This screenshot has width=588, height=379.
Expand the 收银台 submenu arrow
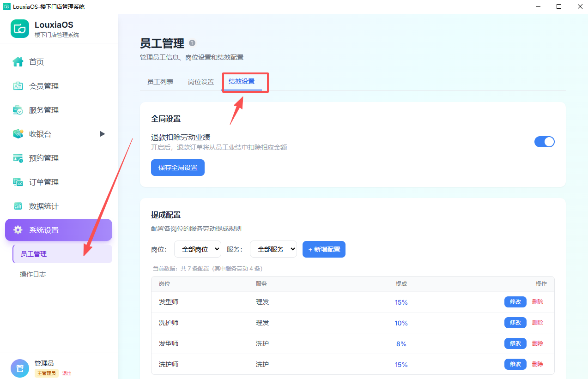tap(103, 134)
